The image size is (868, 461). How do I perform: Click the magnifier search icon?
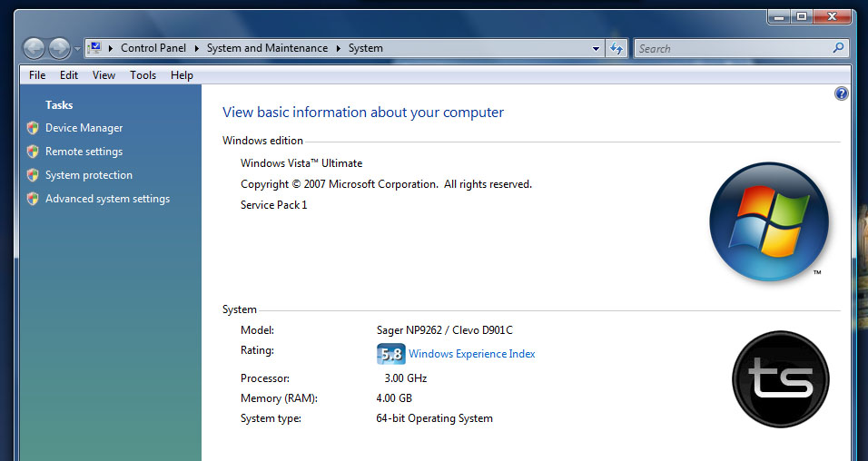tap(838, 48)
